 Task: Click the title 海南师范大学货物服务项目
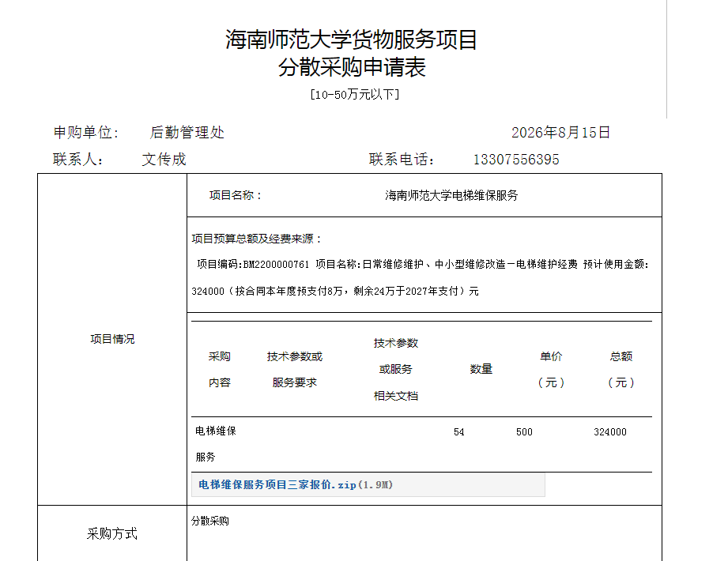(x=352, y=40)
